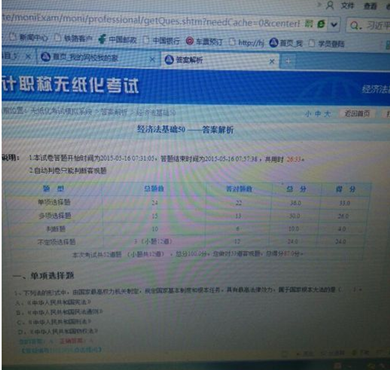The image size is (390, 370).
Task: Click the search box field
Action: (368, 25)
